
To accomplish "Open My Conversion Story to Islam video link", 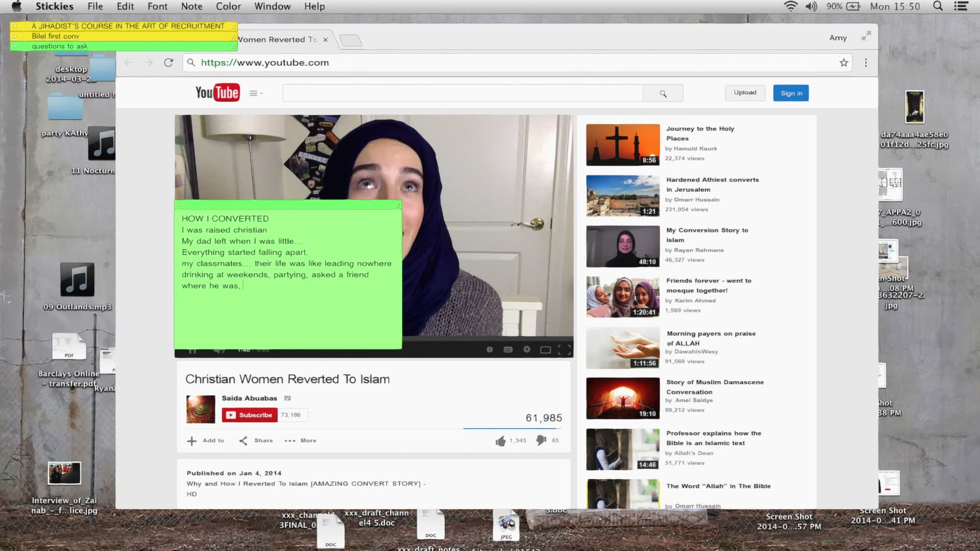I will click(707, 235).
